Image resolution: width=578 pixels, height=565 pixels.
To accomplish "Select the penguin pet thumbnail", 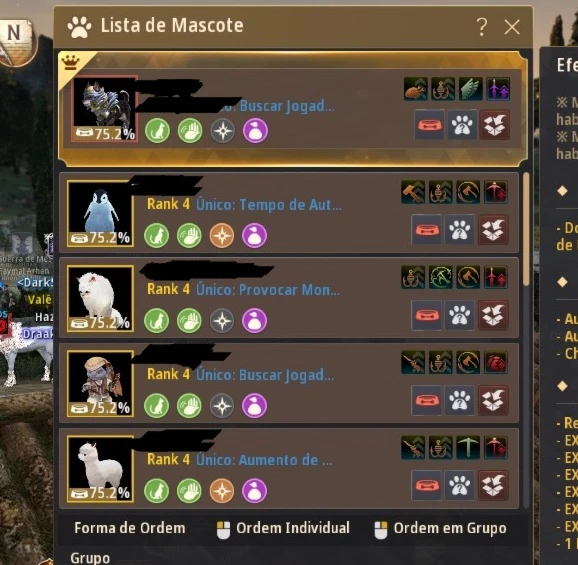I will [100, 214].
